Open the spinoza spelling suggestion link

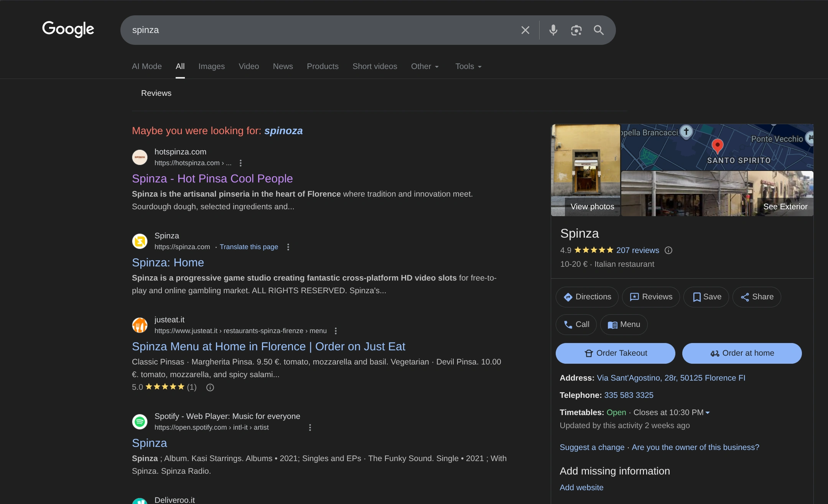[283, 131]
